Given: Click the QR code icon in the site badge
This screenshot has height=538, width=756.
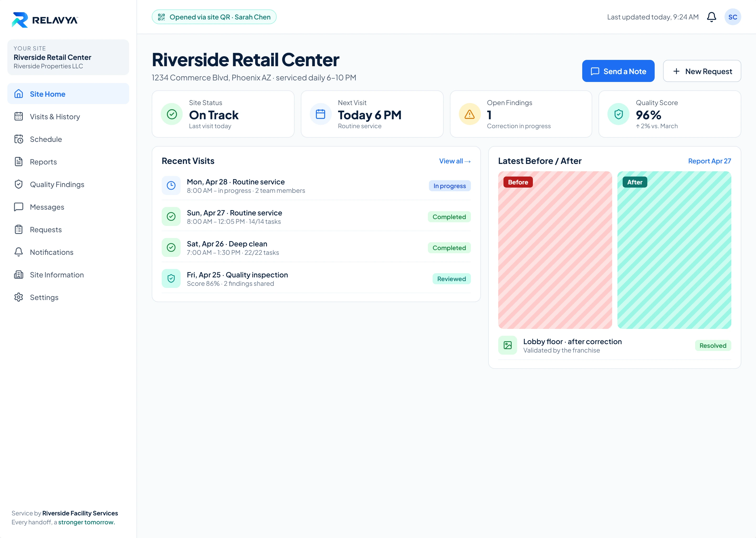Looking at the screenshot, I should (x=161, y=17).
